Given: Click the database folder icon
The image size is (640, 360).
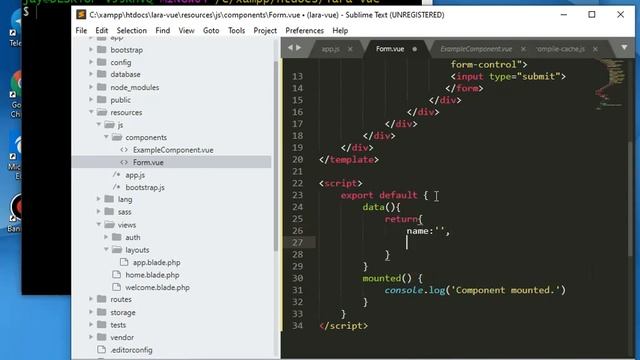Looking at the screenshot, I should pyautogui.click(x=102, y=74).
